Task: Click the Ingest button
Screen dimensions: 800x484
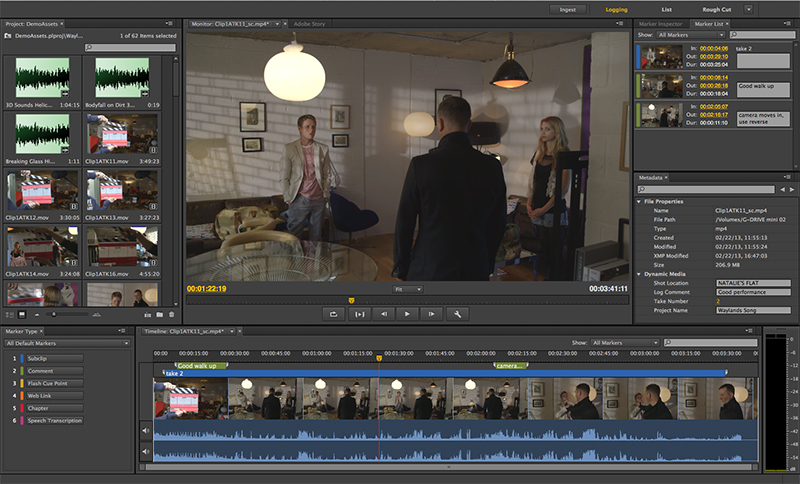Action: [x=567, y=9]
